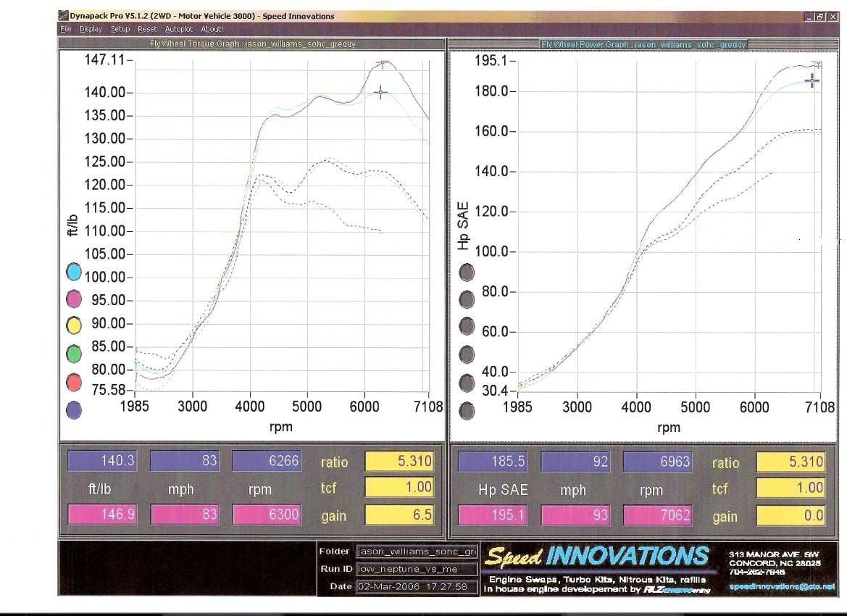Click the Run ID field
This screenshot has width=847, height=616.
[417, 569]
